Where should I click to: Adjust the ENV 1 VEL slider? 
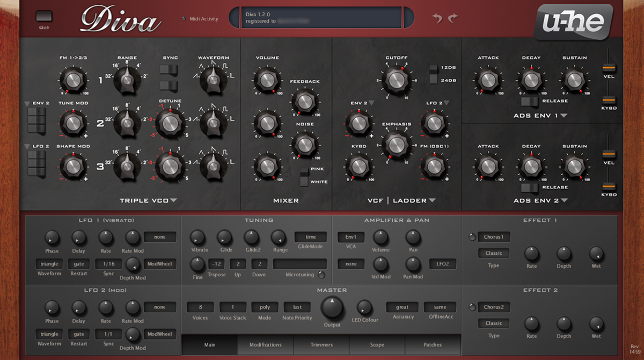click(608, 68)
